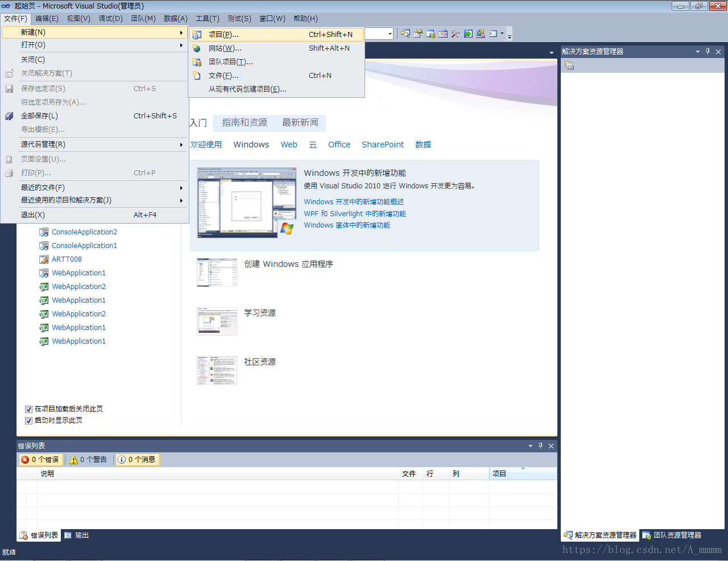This screenshot has height=561, width=728.
Task: Click the New File page icon
Action: 197,76
